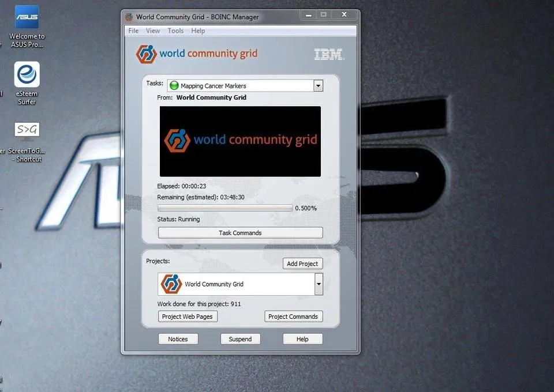The height and width of the screenshot is (392, 554).
Task: Click the Elapsed: 00:00:23 text
Action: click(x=182, y=186)
